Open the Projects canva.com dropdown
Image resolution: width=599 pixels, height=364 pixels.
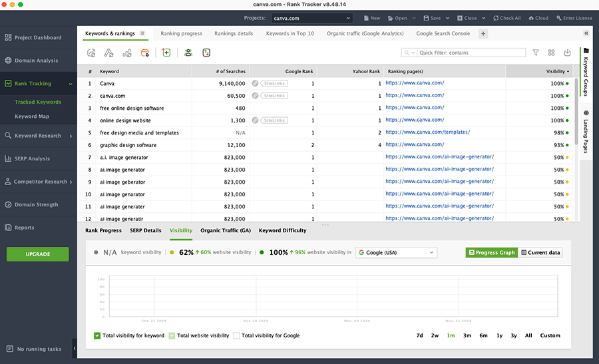point(311,18)
